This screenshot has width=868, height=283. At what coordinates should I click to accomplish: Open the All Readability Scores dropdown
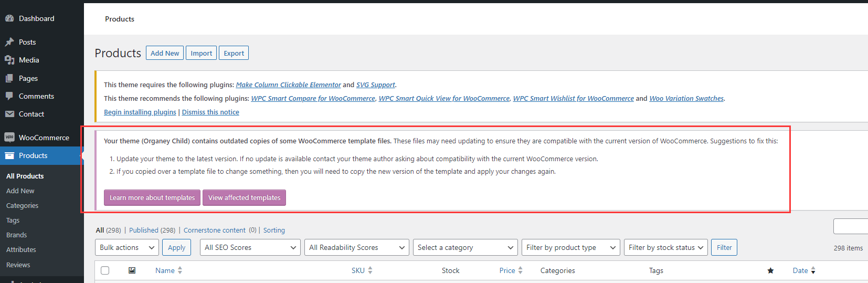(x=357, y=247)
